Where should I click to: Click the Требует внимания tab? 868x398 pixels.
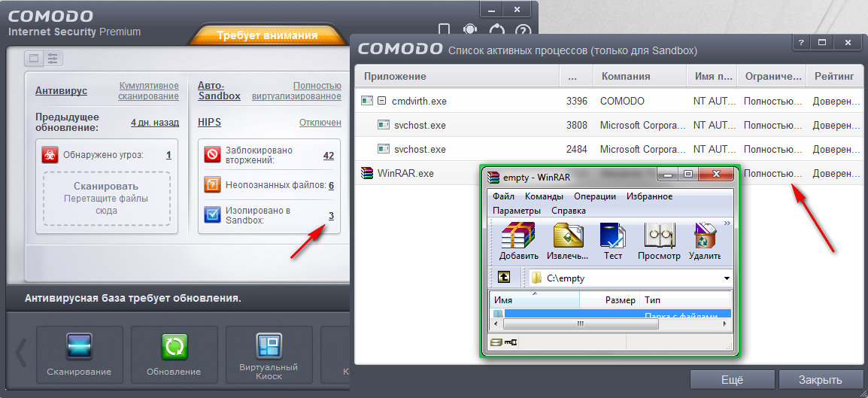[267, 35]
